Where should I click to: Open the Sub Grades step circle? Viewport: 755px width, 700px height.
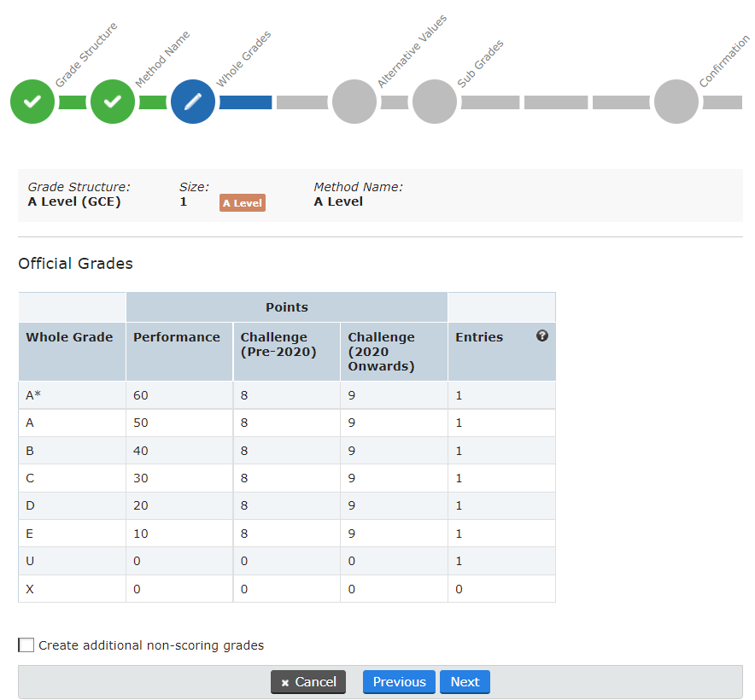click(x=434, y=102)
